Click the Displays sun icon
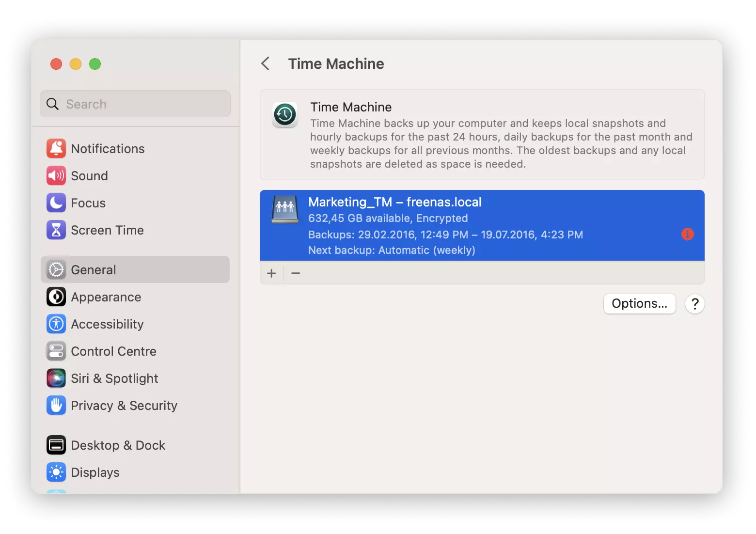 [56, 472]
